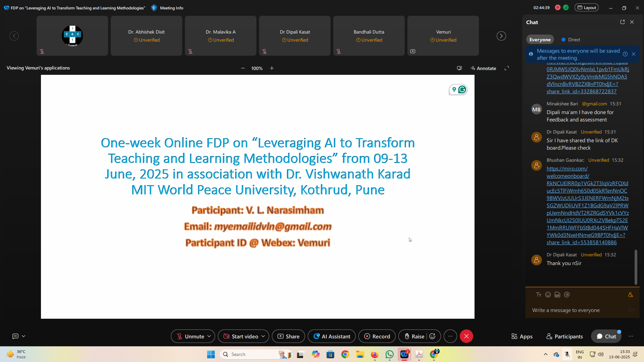Open closed captions options dropdown
This screenshot has width=644, height=362.
click(23, 336)
